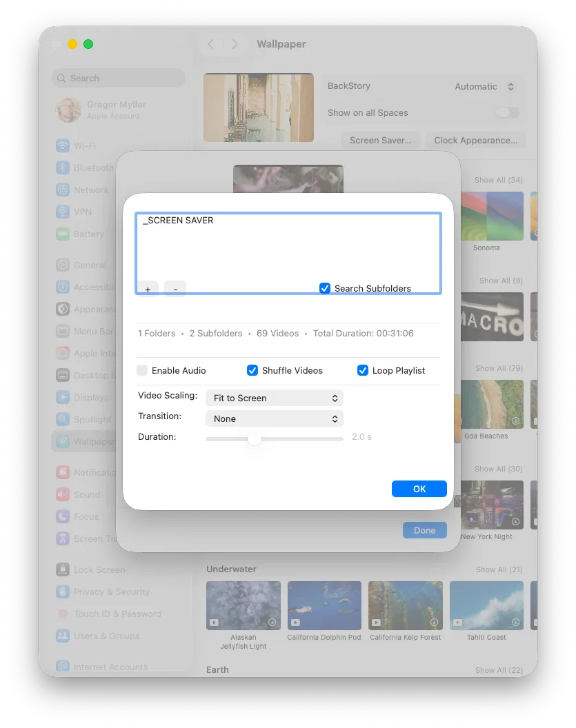This screenshot has height=728, width=576.
Task: Open Wallpaper in the settings sidebar
Action: [85, 441]
